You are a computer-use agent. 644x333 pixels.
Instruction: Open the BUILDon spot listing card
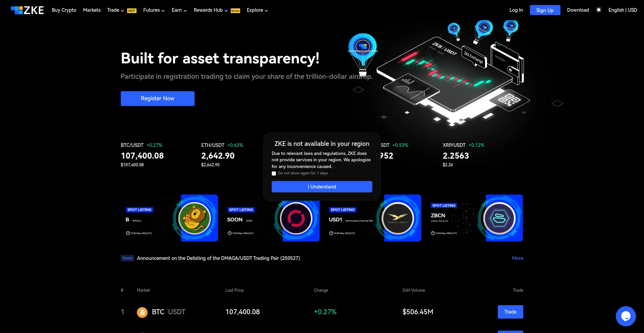click(x=169, y=218)
